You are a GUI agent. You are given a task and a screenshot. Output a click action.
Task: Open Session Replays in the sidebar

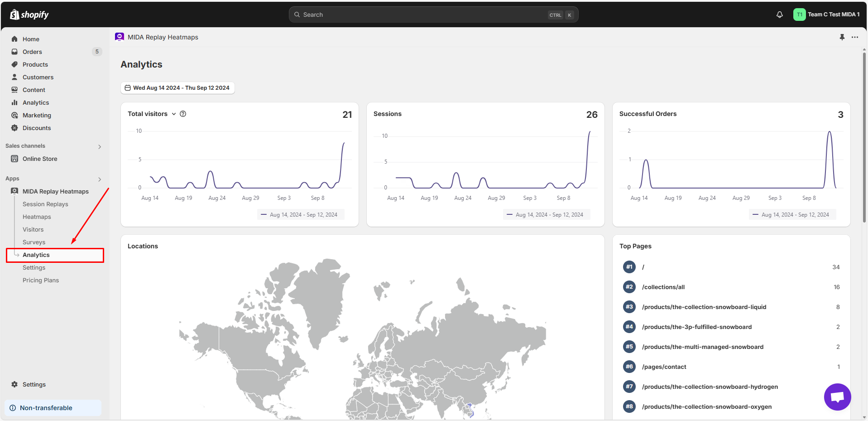[45, 204]
